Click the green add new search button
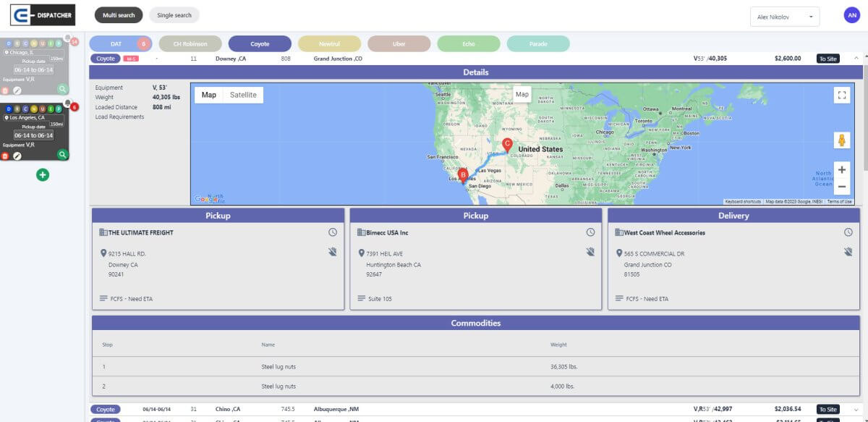 [43, 174]
